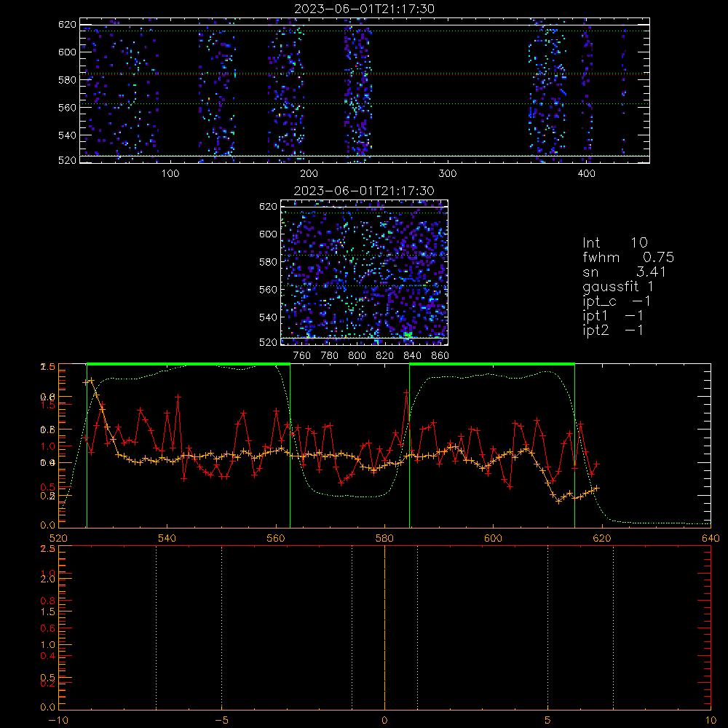The image size is (728, 728).
Task: Click the '-10' x-axis label of bottom plot
Action: (x=58, y=720)
